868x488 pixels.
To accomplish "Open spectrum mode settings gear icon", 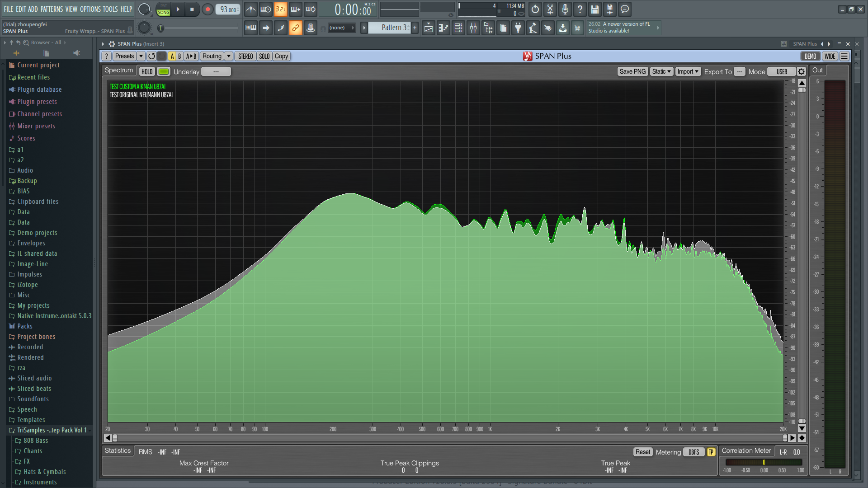I will (802, 71).
